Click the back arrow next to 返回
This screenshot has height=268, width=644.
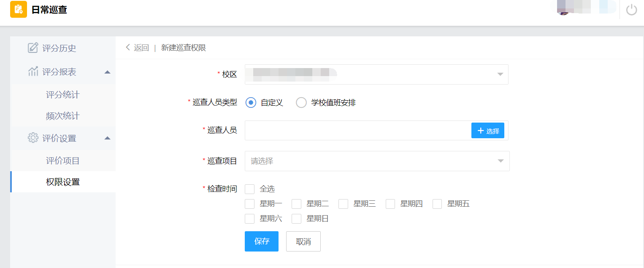[128, 48]
